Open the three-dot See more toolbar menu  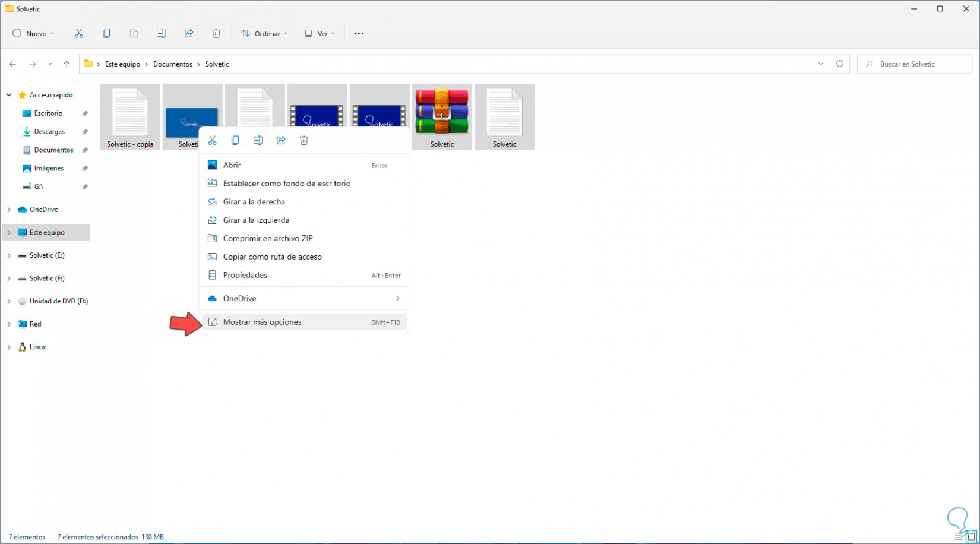click(359, 34)
